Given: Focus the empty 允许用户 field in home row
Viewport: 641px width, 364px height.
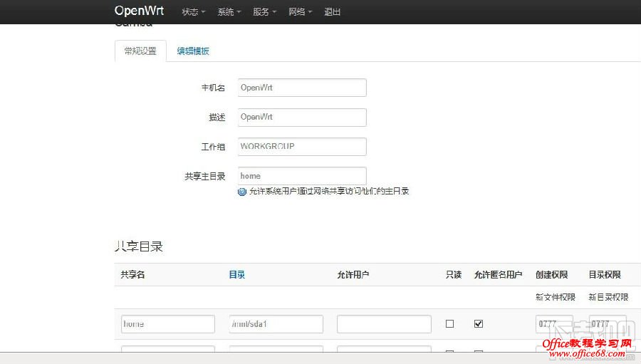Looking at the screenshot, I should click(384, 324).
